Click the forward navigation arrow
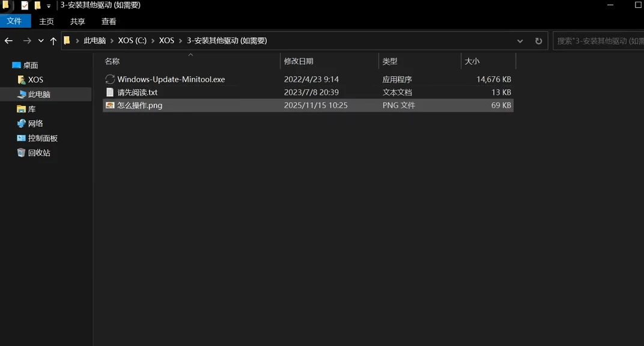Screen dimensions: 644x346 27,41
